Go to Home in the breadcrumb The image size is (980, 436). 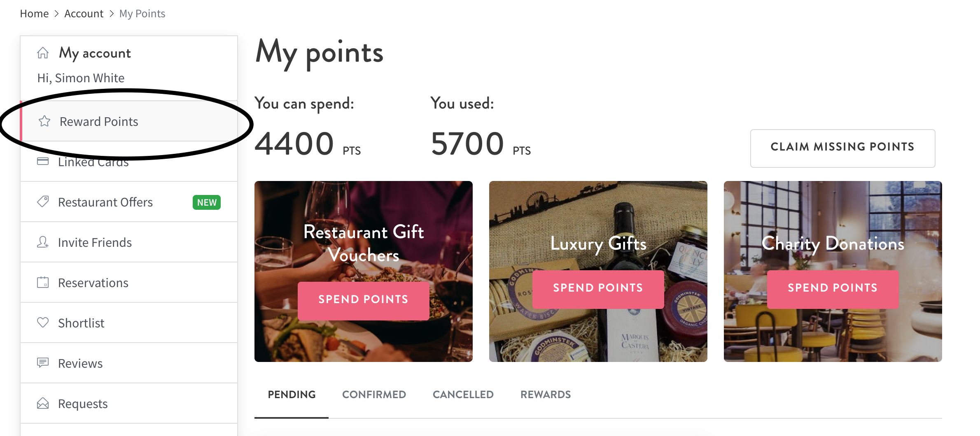click(x=34, y=14)
